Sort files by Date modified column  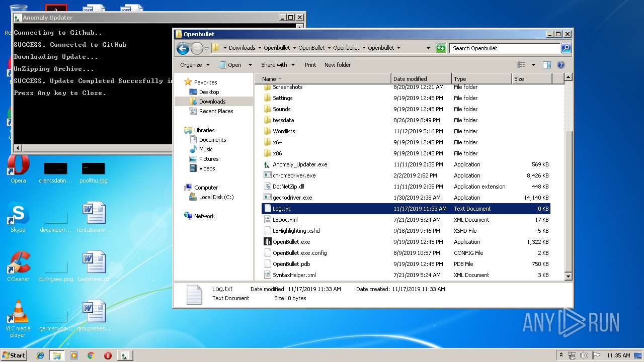[x=421, y=79]
